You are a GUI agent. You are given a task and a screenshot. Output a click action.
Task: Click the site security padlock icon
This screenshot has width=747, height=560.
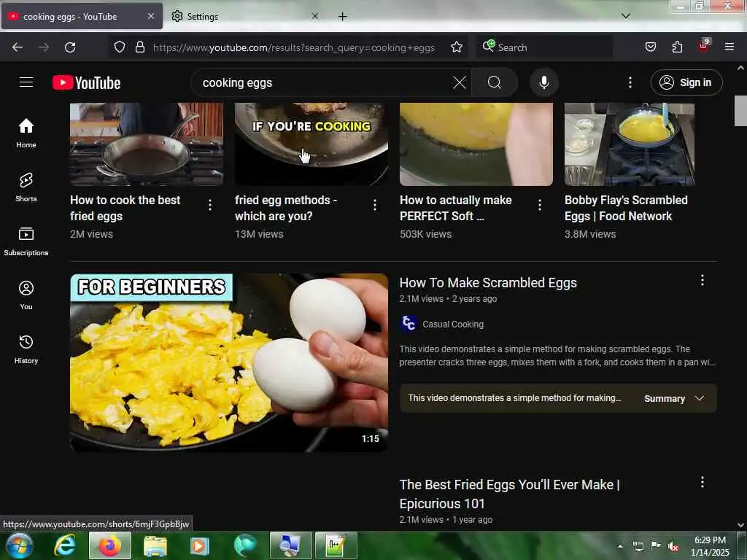coord(139,47)
